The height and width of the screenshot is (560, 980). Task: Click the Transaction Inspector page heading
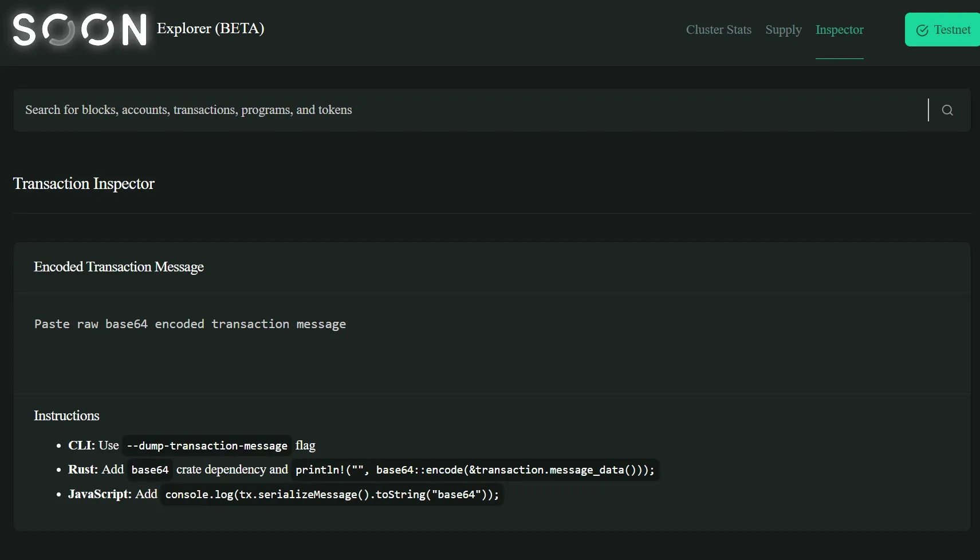pyautogui.click(x=84, y=184)
